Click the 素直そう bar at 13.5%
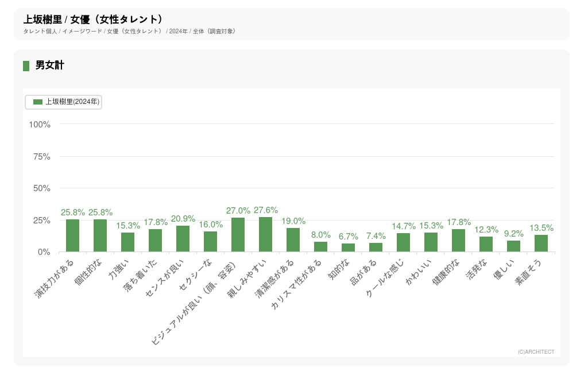 pos(541,243)
